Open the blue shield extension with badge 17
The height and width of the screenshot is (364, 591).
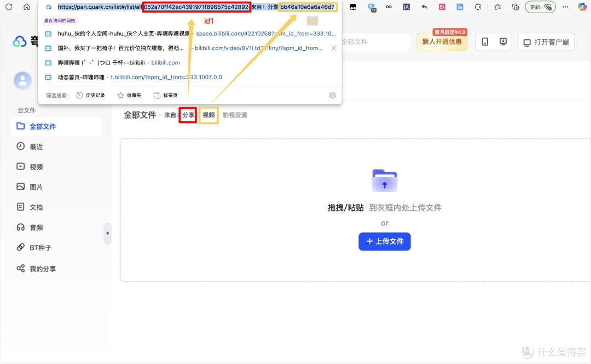371,7
